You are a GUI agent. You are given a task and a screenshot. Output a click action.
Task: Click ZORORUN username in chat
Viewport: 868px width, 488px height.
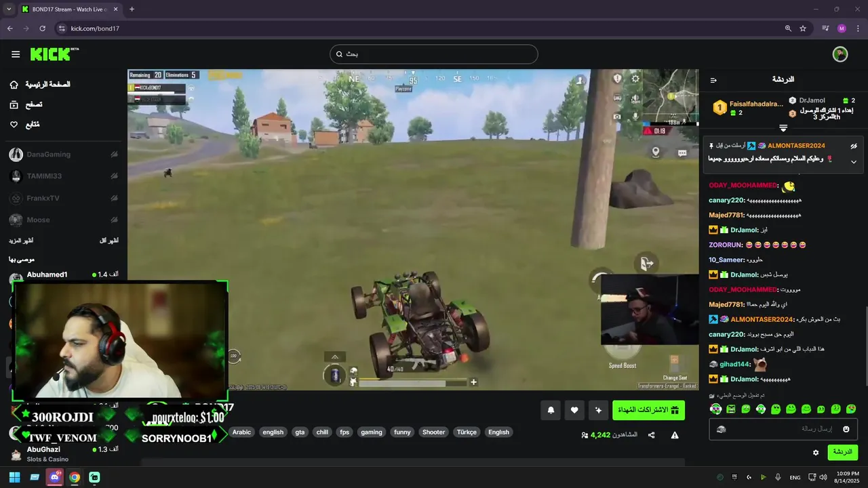click(x=726, y=245)
